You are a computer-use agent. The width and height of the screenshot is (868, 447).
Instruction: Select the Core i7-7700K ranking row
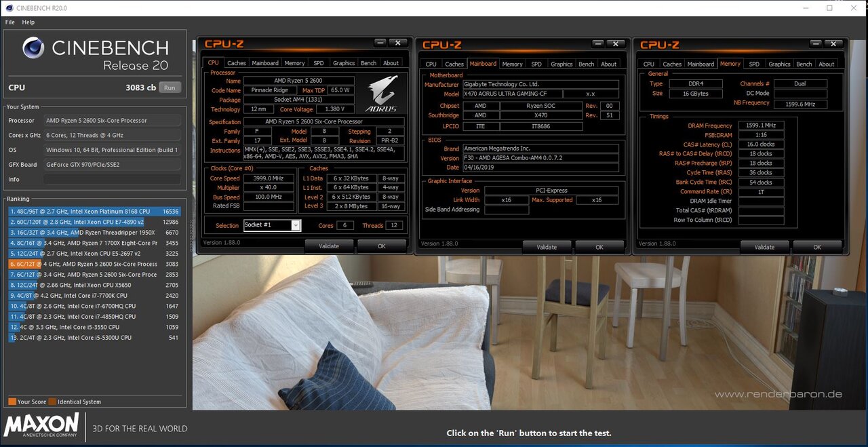[94, 296]
